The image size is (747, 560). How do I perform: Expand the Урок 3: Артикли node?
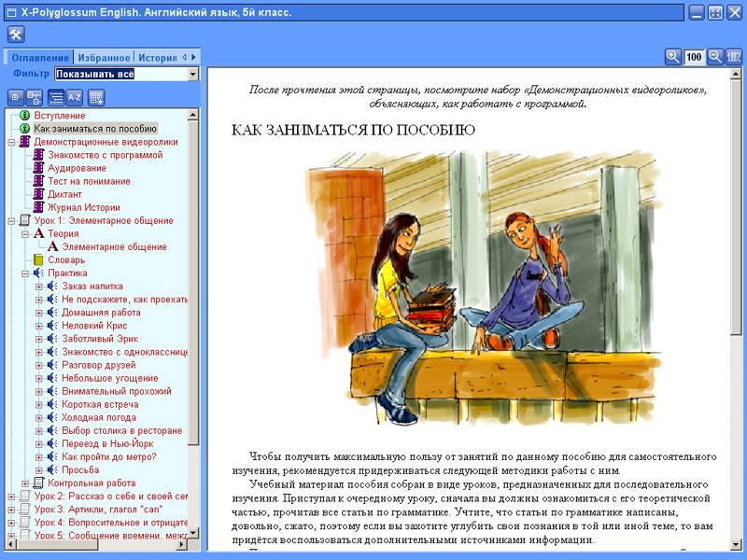point(11,510)
